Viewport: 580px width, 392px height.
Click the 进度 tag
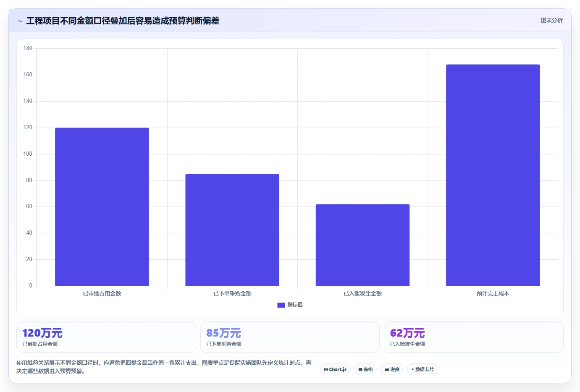[392, 369]
